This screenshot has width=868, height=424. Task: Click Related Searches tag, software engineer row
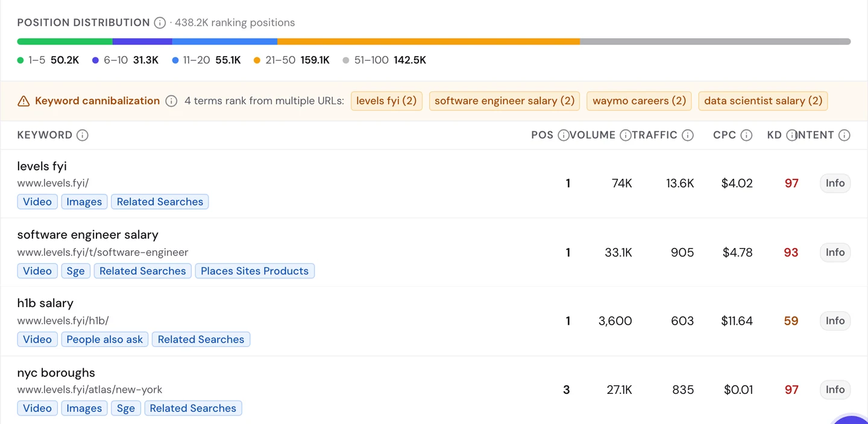click(x=142, y=271)
